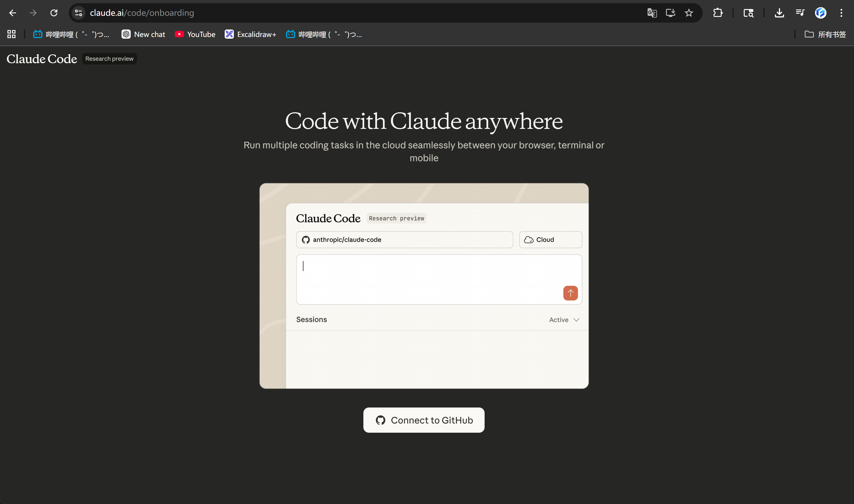The width and height of the screenshot is (854, 504).
Task: Open the 所有书签 all bookmarks folder
Action: pyautogui.click(x=825, y=34)
